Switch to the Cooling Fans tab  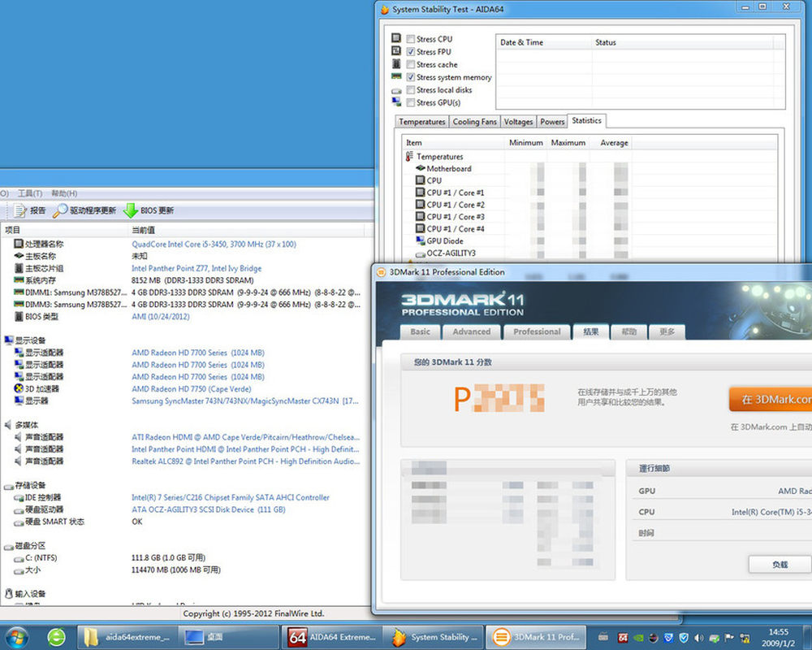click(x=475, y=121)
